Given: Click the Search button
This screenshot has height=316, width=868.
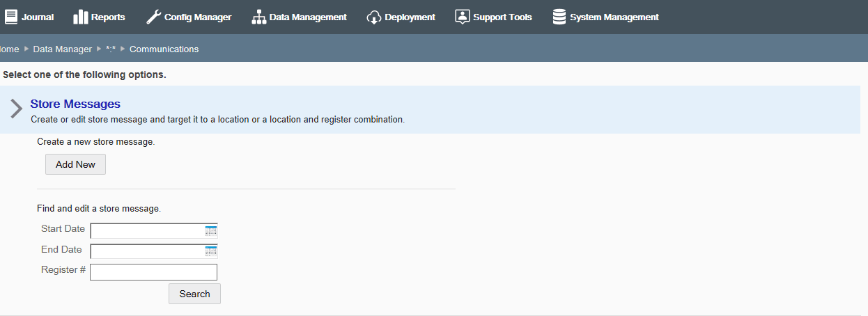Looking at the screenshot, I should (x=194, y=294).
